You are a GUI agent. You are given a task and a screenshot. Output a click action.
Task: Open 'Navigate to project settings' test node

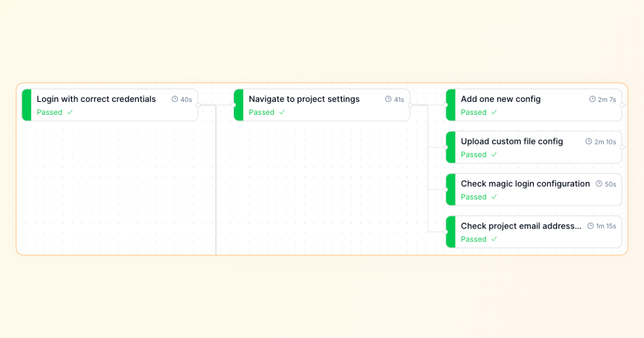tap(304, 99)
